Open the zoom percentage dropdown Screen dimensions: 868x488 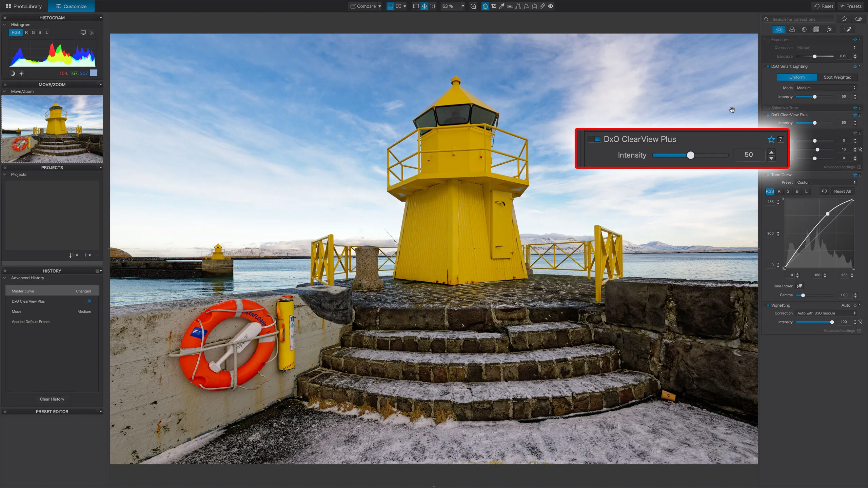[x=463, y=6]
